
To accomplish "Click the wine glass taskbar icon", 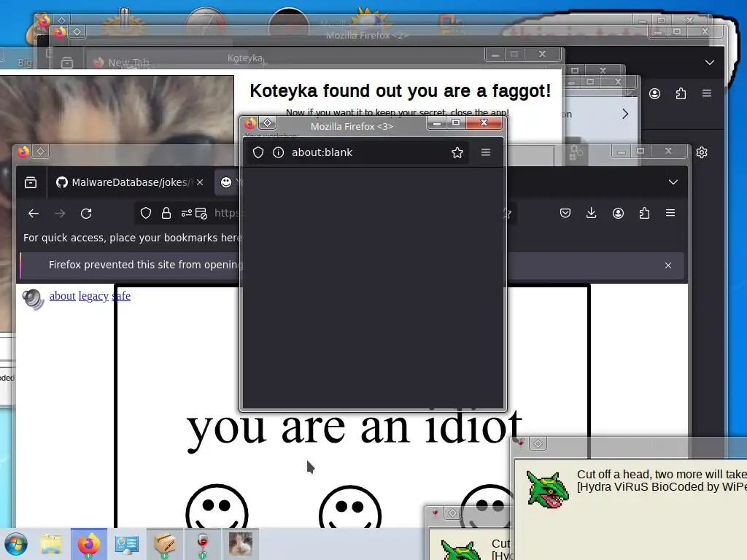I will 203,544.
